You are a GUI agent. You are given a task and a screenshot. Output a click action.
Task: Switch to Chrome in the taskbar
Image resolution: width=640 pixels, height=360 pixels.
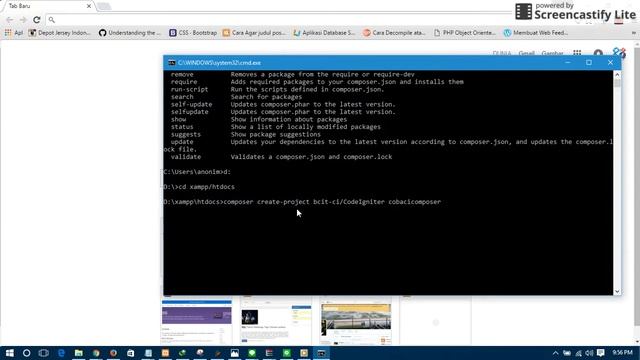click(x=96, y=353)
